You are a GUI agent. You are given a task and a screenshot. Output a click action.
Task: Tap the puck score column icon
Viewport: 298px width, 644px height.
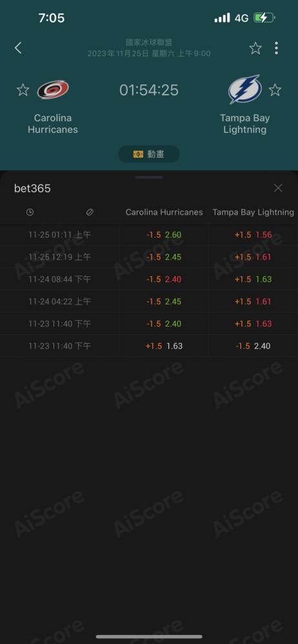(89, 212)
